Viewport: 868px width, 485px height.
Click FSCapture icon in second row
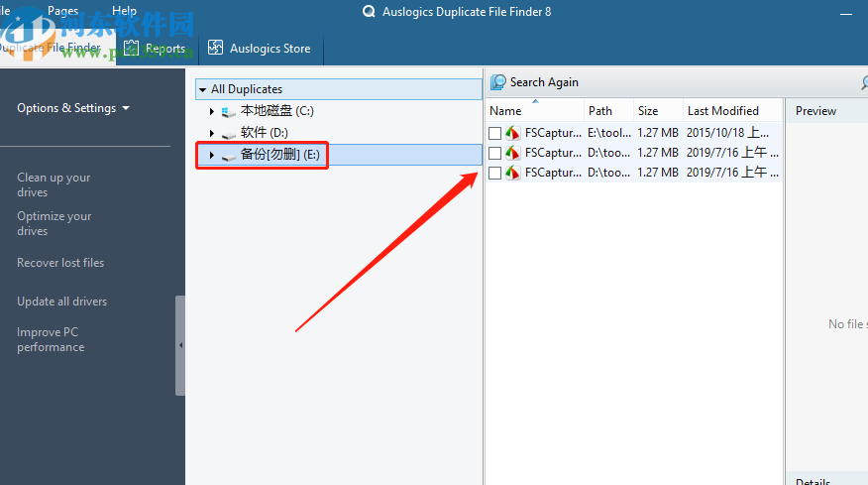coord(512,153)
